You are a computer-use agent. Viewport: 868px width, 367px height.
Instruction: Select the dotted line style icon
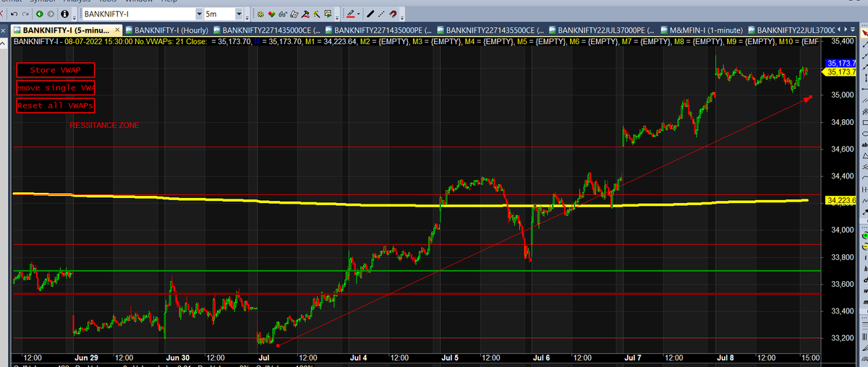381,14
